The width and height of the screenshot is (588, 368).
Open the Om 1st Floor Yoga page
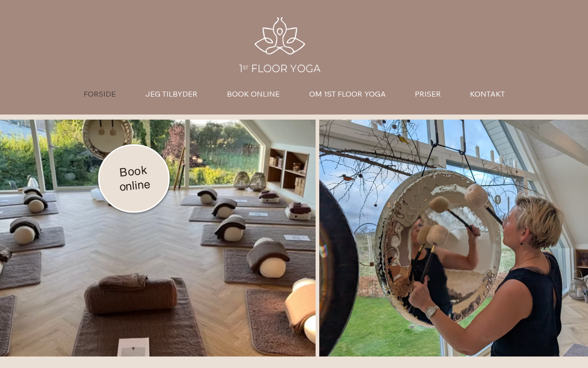click(347, 94)
